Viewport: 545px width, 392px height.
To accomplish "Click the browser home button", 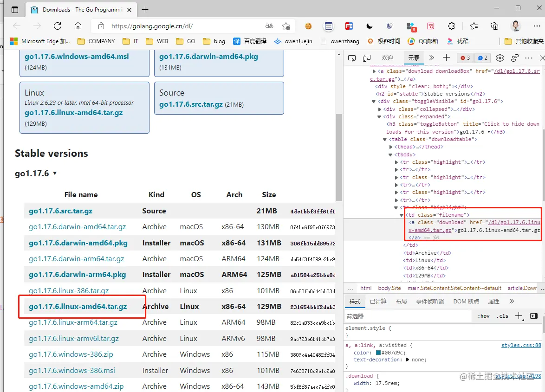I will coord(78,26).
